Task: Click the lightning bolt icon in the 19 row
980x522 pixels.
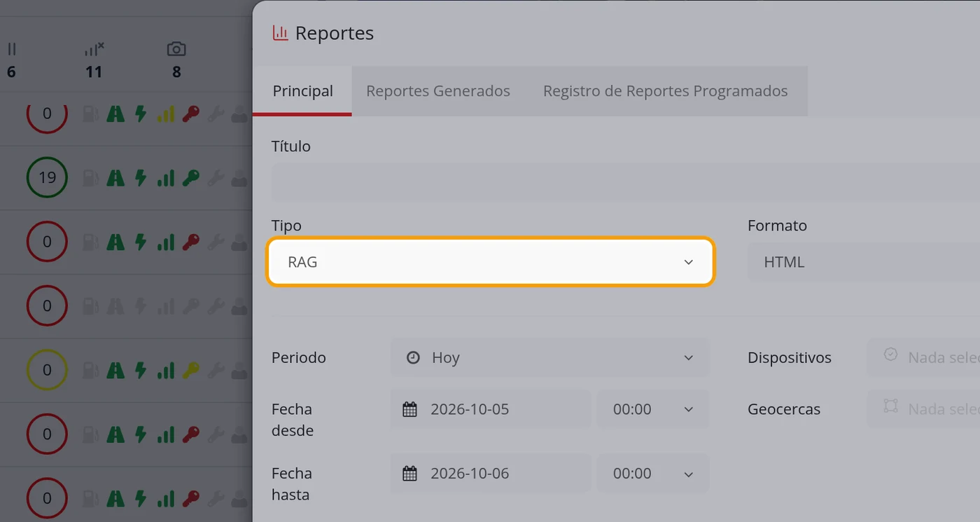Action: pos(141,178)
